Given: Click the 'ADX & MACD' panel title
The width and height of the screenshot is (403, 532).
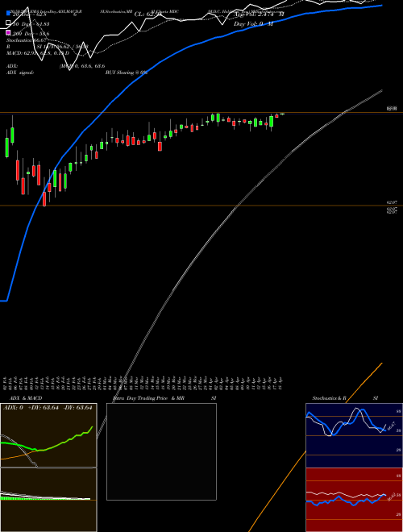Looking at the screenshot, I should click(26, 398).
